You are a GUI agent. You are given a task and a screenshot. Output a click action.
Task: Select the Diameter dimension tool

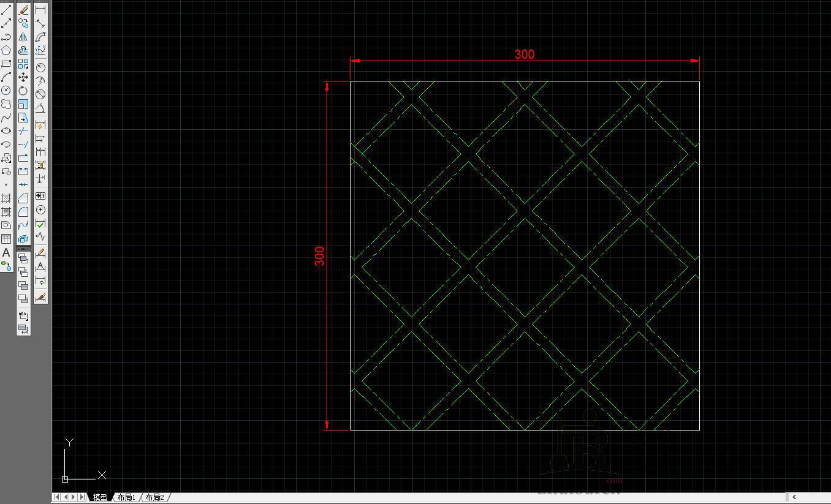point(40,94)
